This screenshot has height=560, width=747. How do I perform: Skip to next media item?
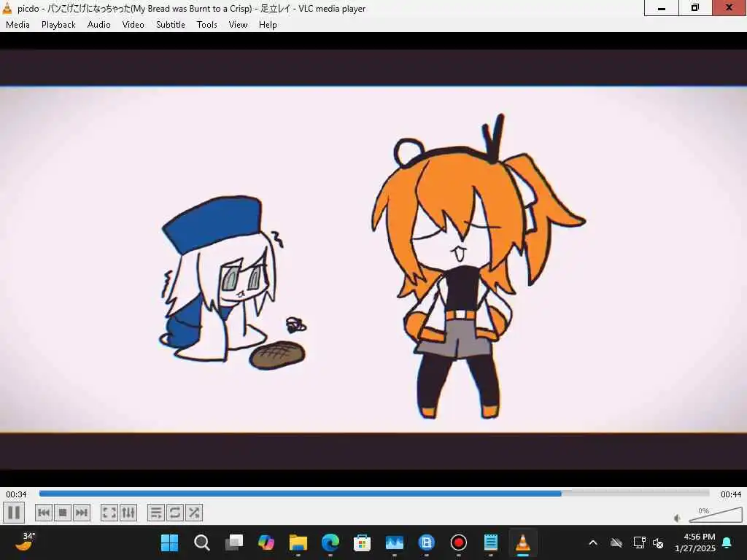[x=82, y=513]
